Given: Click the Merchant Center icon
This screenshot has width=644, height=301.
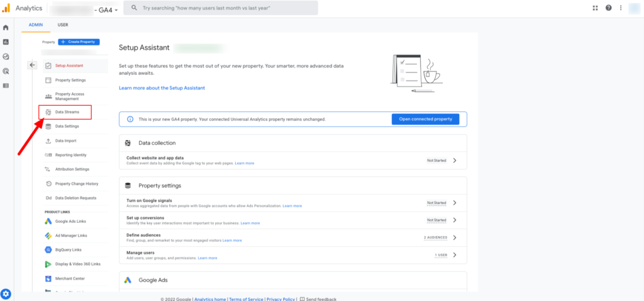Looking at the screenshot, I should pyautogui.click(x=48, y=278).
